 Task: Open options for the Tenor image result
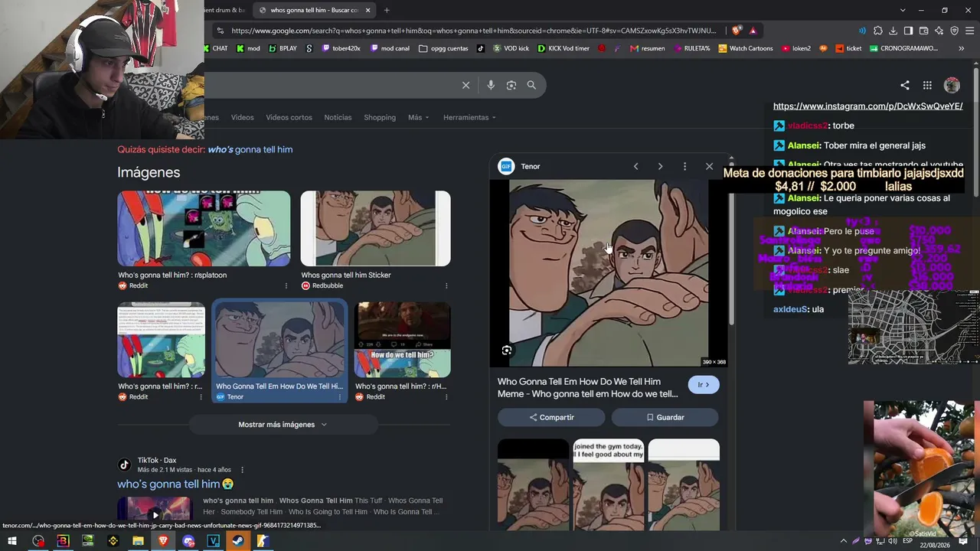[x=340, y=397]
